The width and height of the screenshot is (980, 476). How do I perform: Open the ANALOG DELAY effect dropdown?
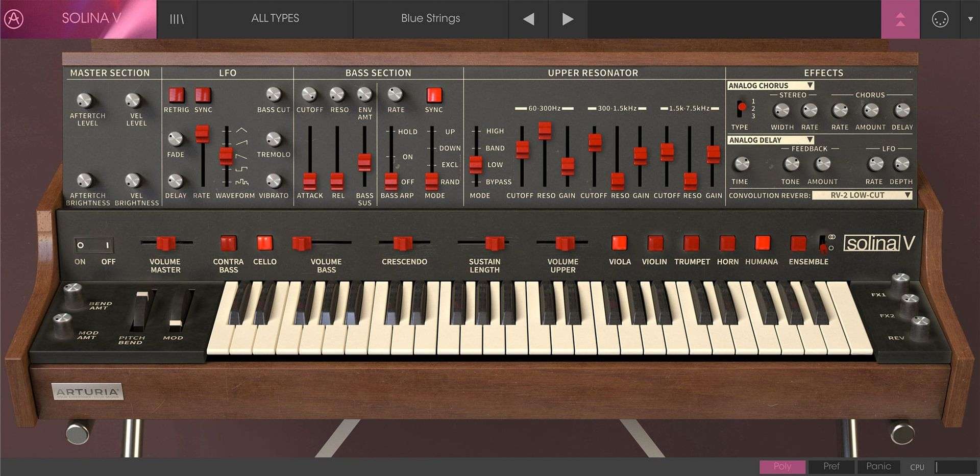click(771, 140)
